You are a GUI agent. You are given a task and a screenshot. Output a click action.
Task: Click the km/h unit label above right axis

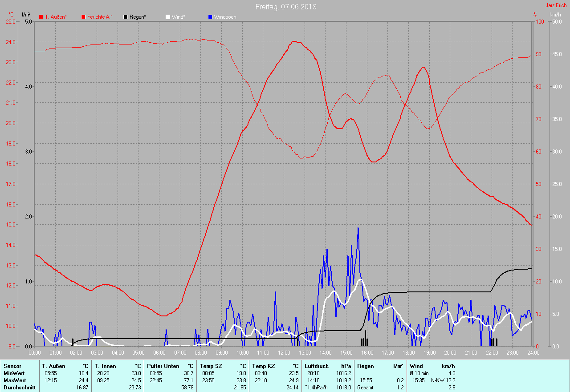(555, 15)
